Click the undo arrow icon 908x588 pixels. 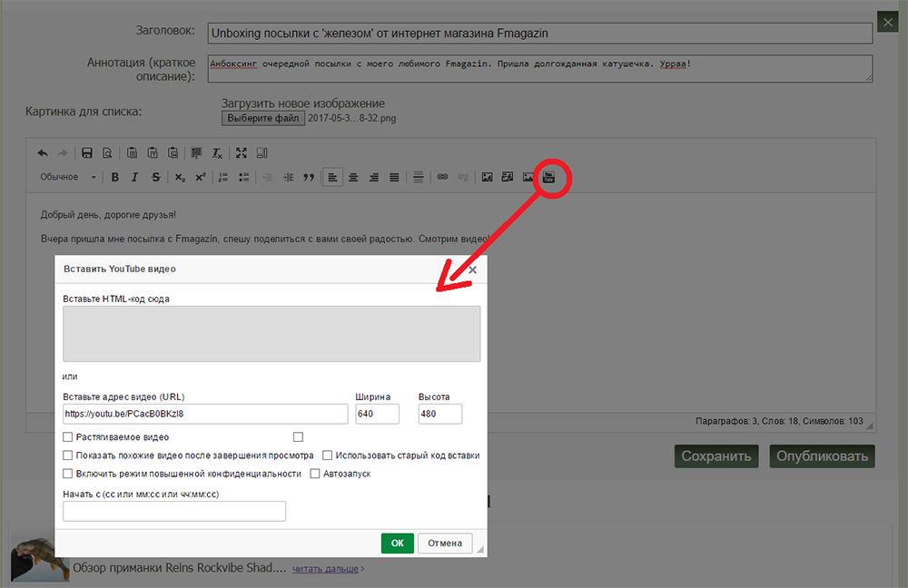coord(43,152)
